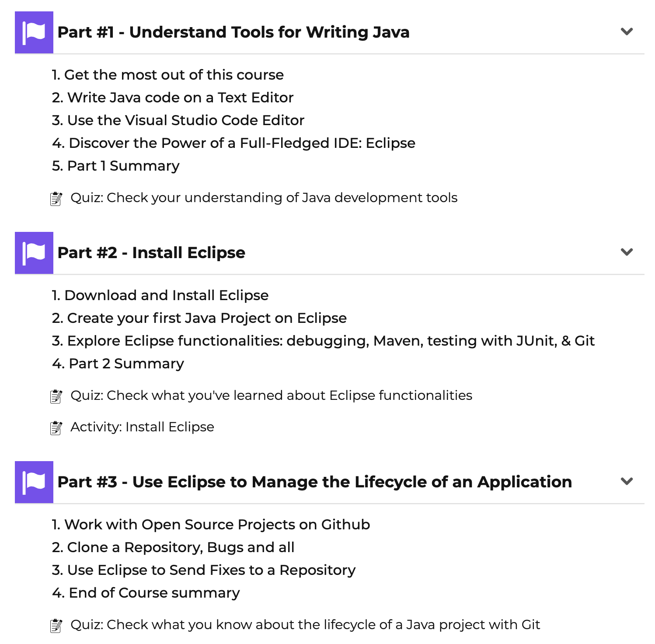Select the 'Part #2 - Install Eclipse' heading
Screen dimensions: 655x644
(151, 252)
